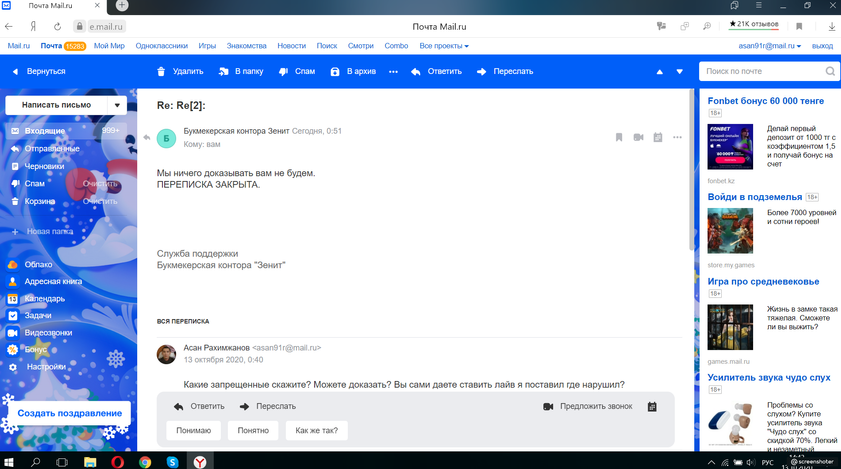Open Корзина folder
The height and width of the screenshot is (469, 841).
click(x=40, y=201)
